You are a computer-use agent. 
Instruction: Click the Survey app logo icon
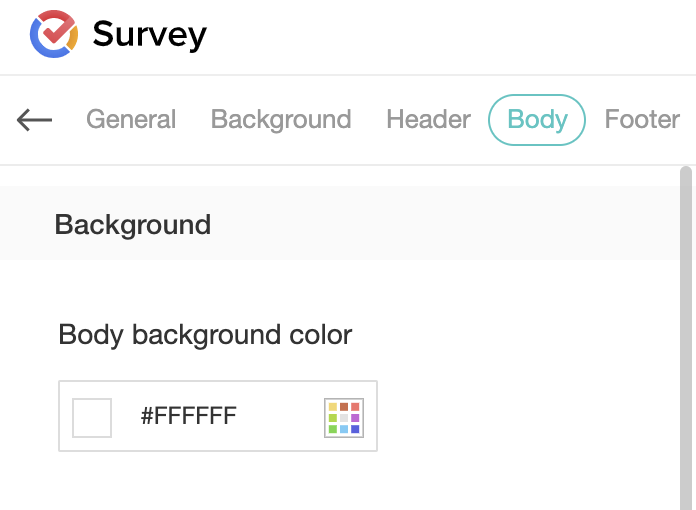coord(53,34)
